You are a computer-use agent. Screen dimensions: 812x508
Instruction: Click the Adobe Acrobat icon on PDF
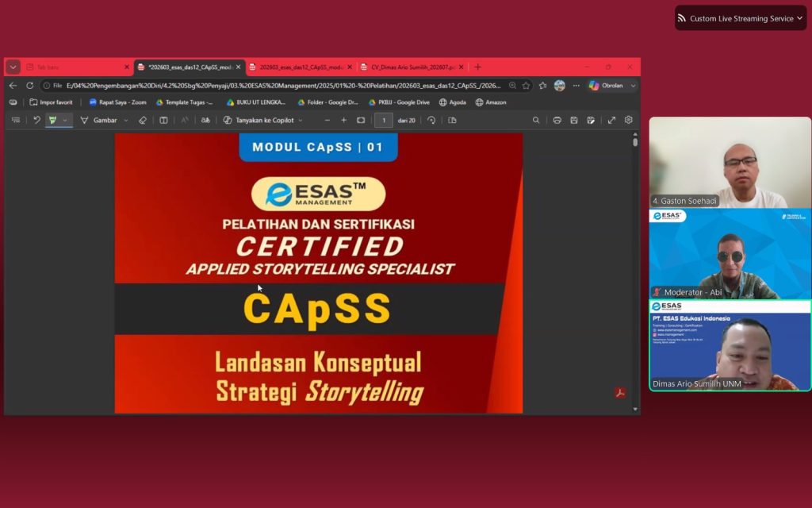620,393
